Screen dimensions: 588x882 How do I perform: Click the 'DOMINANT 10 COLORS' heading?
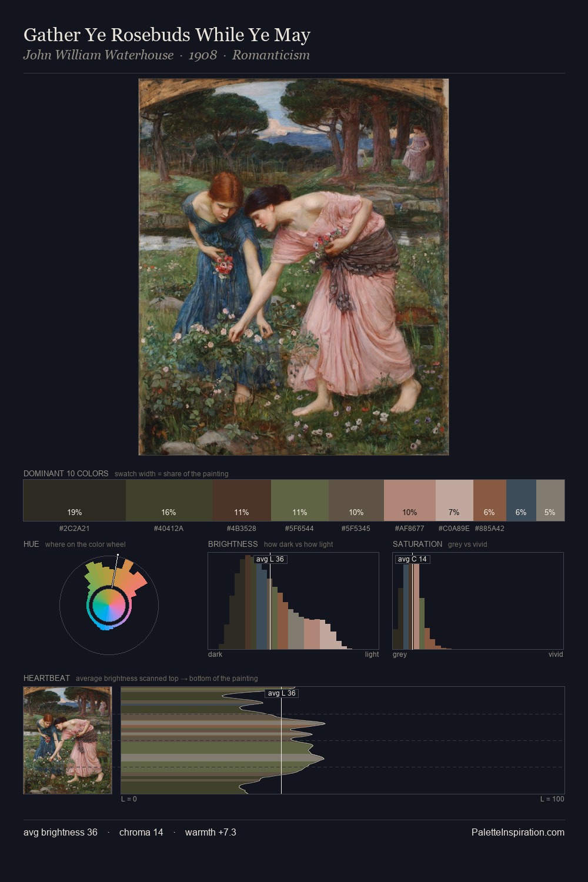tap(66, 473)
